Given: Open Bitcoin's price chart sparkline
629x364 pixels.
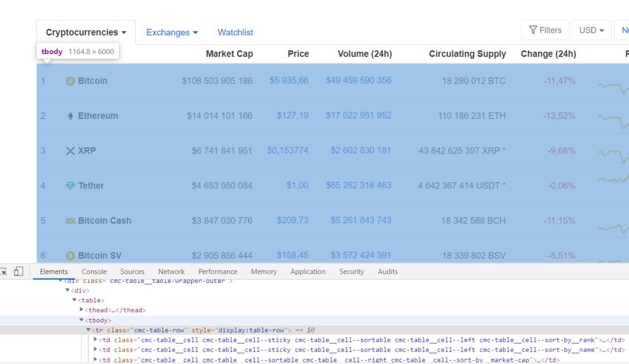Looking at the screenshot, I should click(613, 87).
